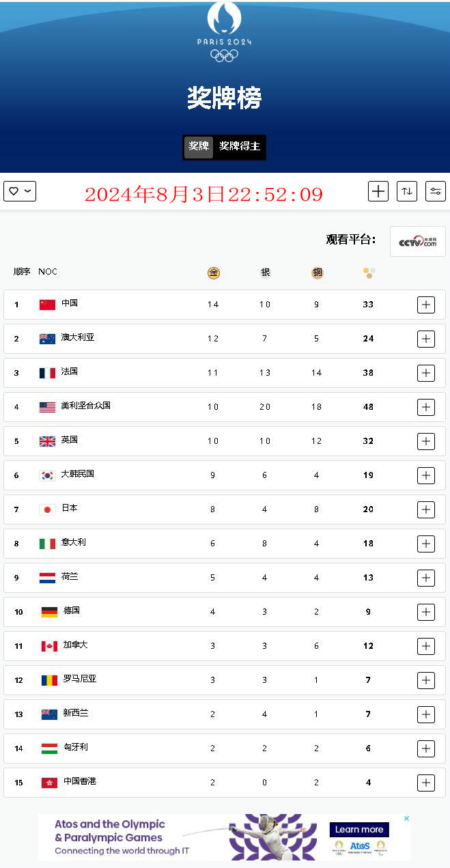The height and width of the screenshot is (868, 450).
Task: Sort by total medals column icon
Action: click(x=369, y=273)
